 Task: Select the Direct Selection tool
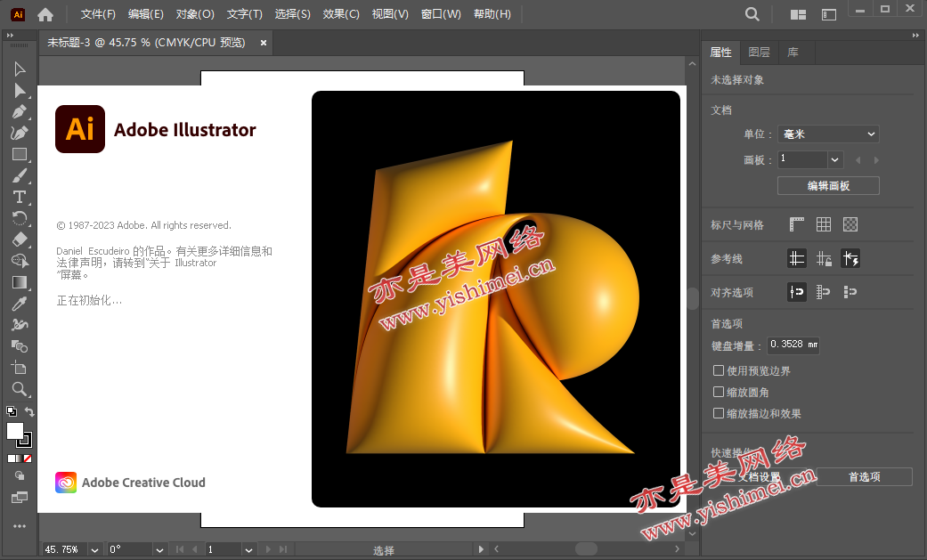click(20, 91)
